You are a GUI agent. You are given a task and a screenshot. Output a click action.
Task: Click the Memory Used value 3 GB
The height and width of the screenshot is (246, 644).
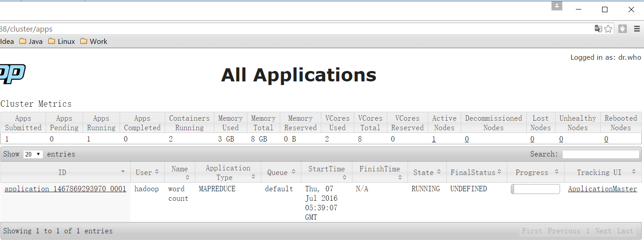pos(226,139)
